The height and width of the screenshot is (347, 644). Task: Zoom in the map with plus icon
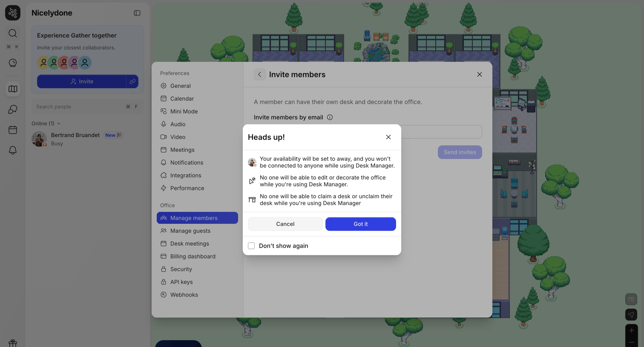coord(631,330)
